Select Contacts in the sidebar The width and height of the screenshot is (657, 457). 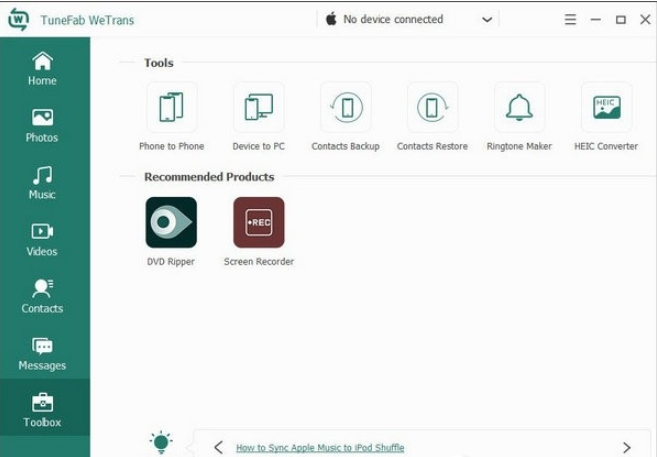coord(42,297)
